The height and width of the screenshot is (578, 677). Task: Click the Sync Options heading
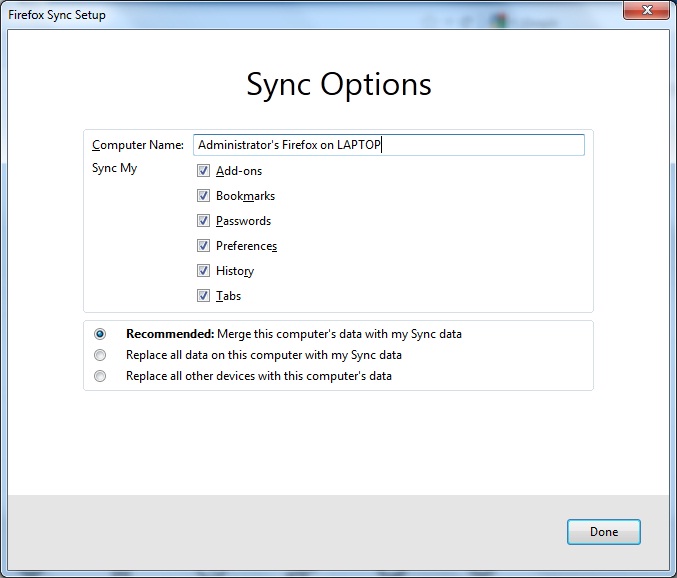pos(339,85)
